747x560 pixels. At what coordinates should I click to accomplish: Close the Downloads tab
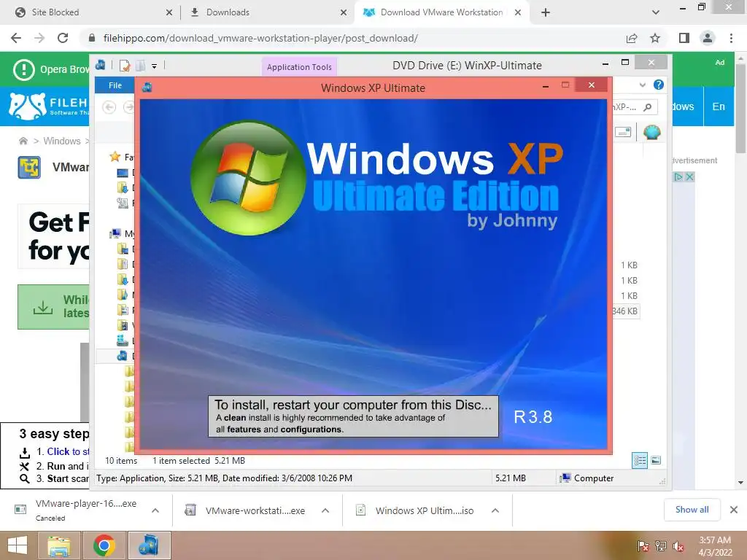click(x=343, y=13)
